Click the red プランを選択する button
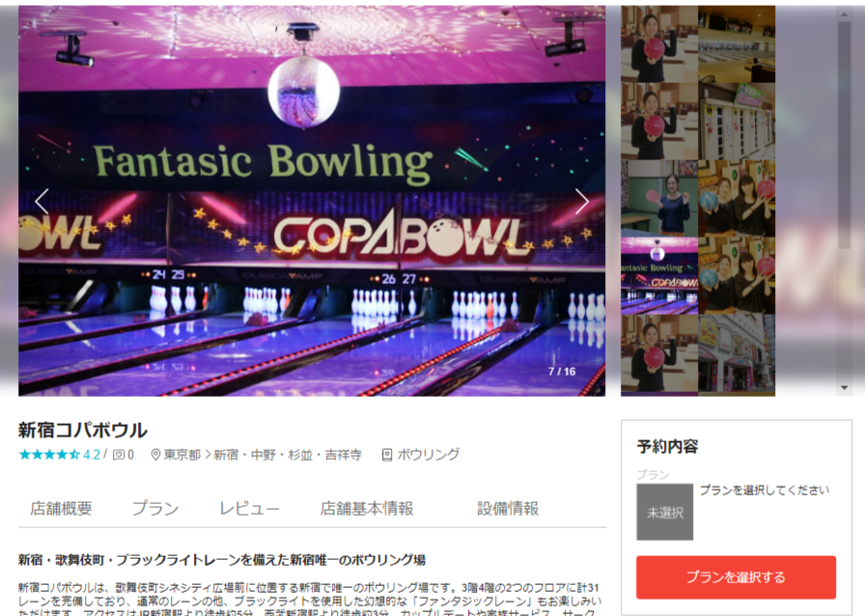The width and height of the screenshot is (865, 616). 736,577
